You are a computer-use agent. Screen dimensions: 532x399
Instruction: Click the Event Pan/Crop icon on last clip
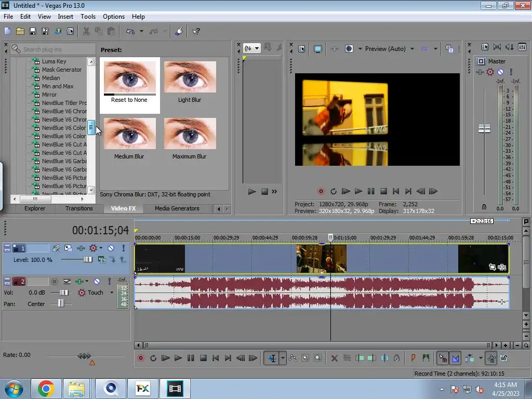coord(493,268)
